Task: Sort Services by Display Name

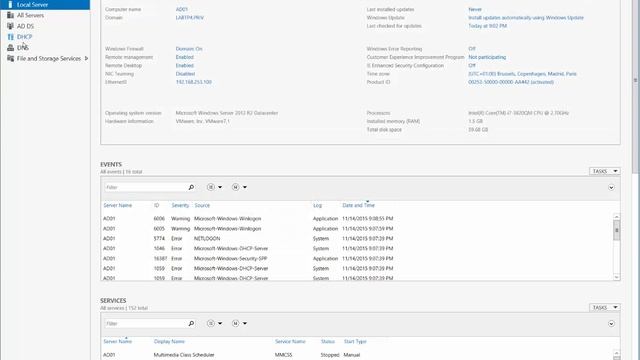Action: point(169,341)
